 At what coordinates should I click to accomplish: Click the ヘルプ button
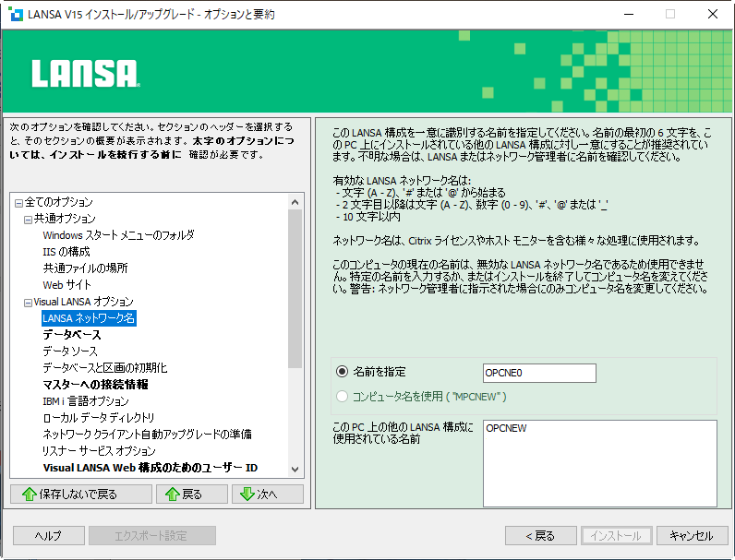click(49, 536)
